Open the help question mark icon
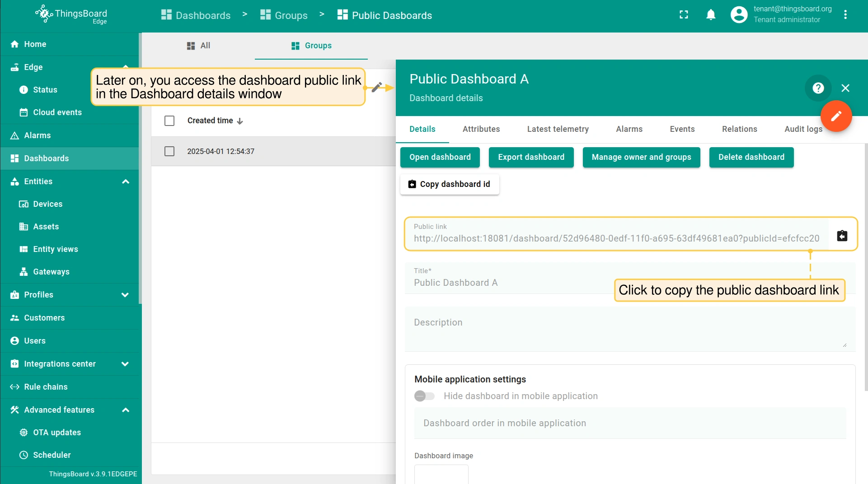 [818, 88]
